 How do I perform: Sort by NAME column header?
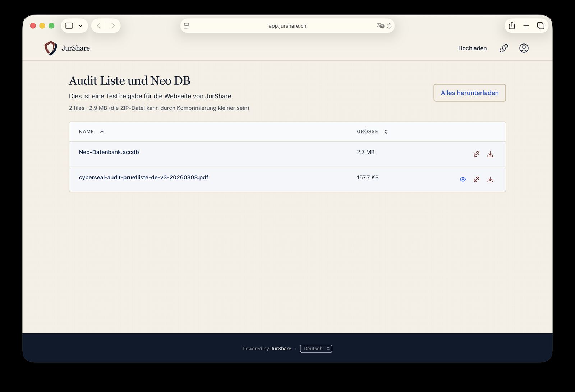click(92, 131)
